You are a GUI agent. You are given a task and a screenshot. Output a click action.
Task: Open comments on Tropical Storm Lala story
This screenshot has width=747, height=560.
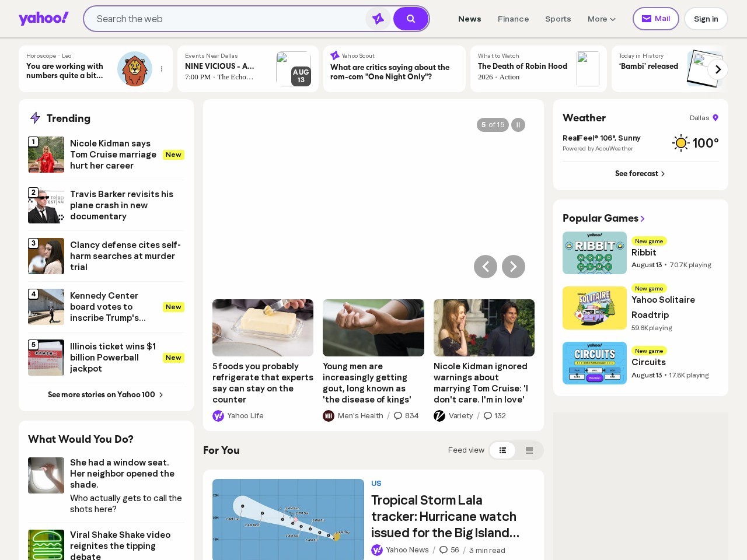449,550
